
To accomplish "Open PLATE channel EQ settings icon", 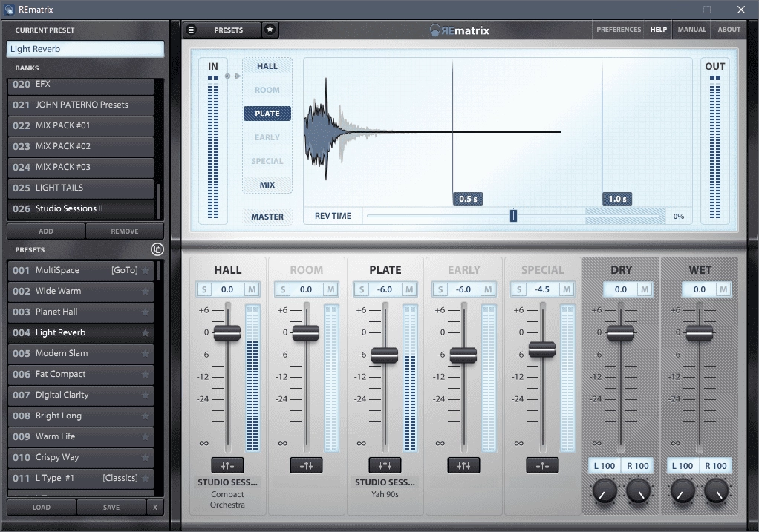I will point(385,466).
